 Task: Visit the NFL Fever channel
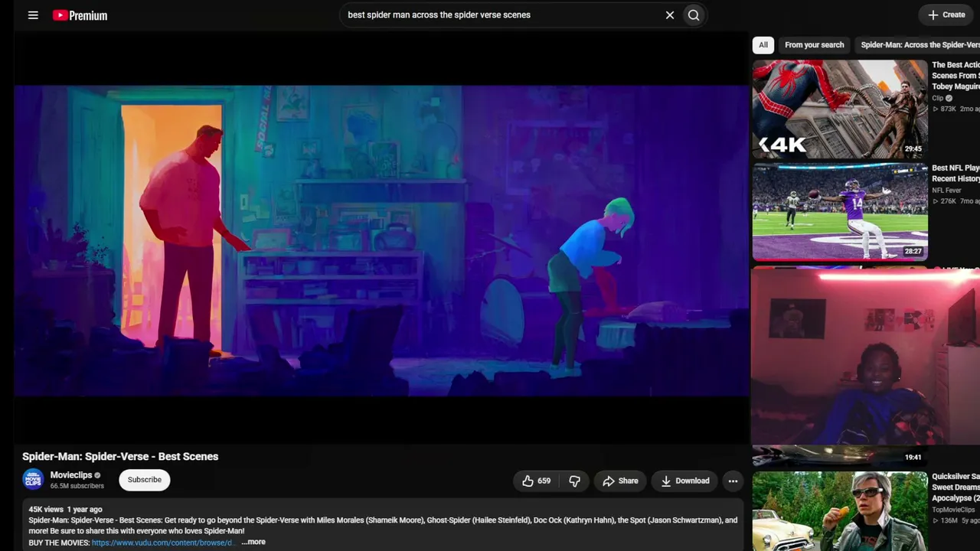click(x=946, y=191)
